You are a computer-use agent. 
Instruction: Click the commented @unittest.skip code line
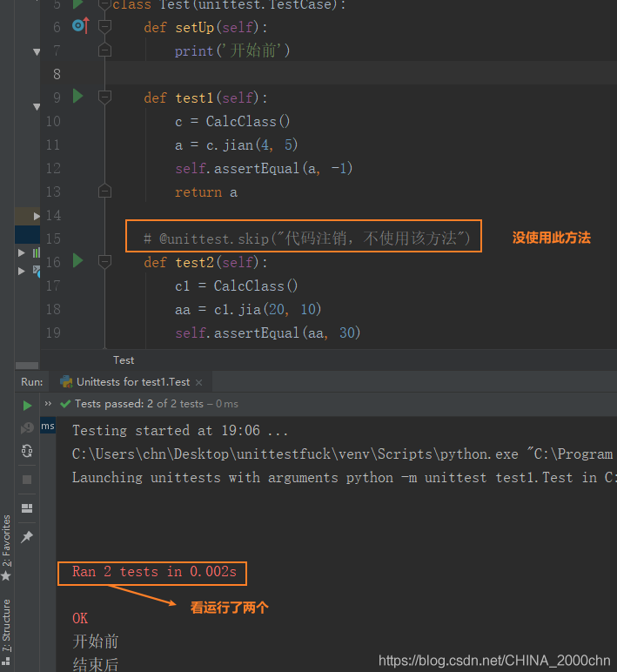click(x=307, y=239)
